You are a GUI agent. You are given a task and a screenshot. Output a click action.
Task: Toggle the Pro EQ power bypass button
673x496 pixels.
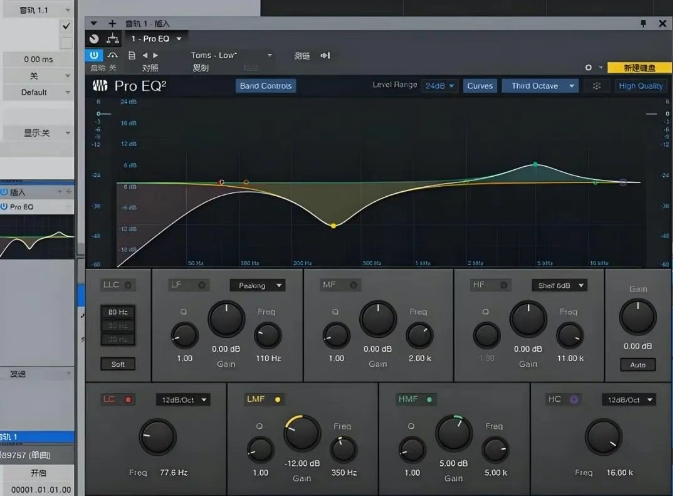click(94, 55)
